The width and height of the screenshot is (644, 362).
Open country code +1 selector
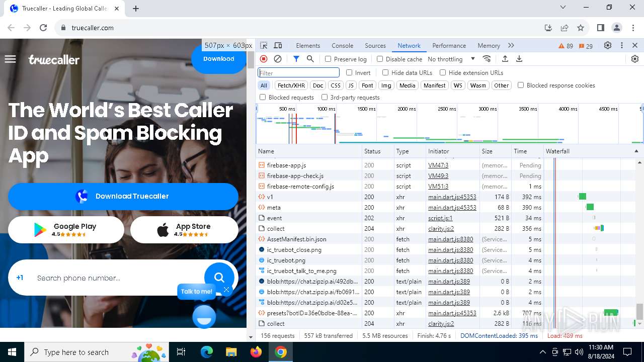coord(20,278)
